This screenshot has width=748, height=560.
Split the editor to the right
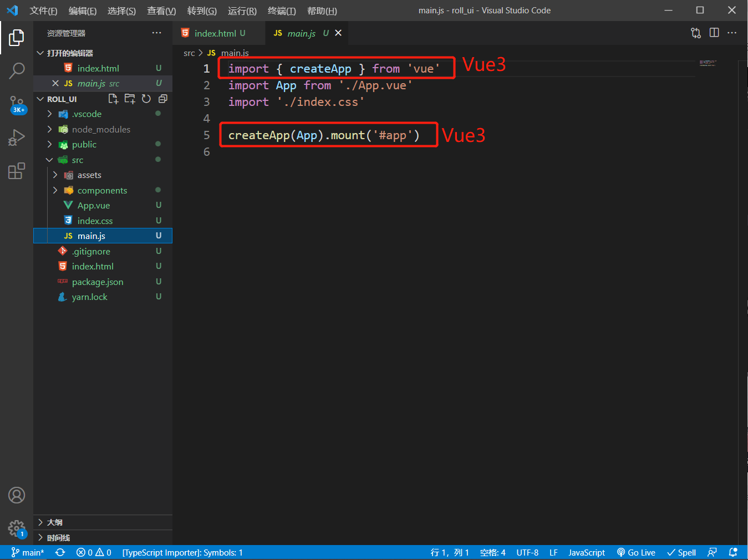click(714, 33)
